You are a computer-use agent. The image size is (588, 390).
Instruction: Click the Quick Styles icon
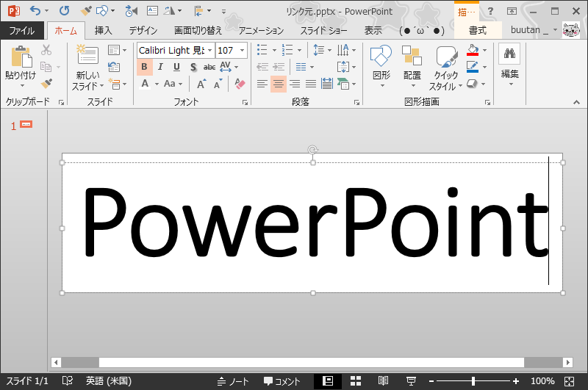click(x=446, y=57)
